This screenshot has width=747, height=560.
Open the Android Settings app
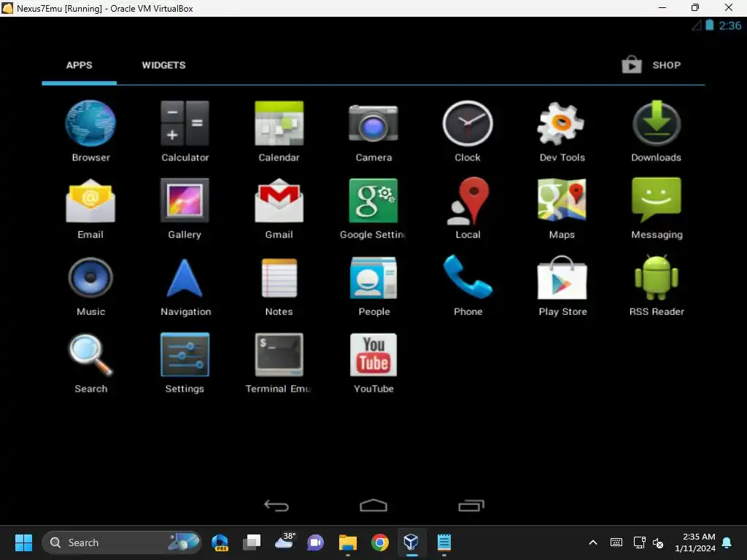[x=185, y=362]
